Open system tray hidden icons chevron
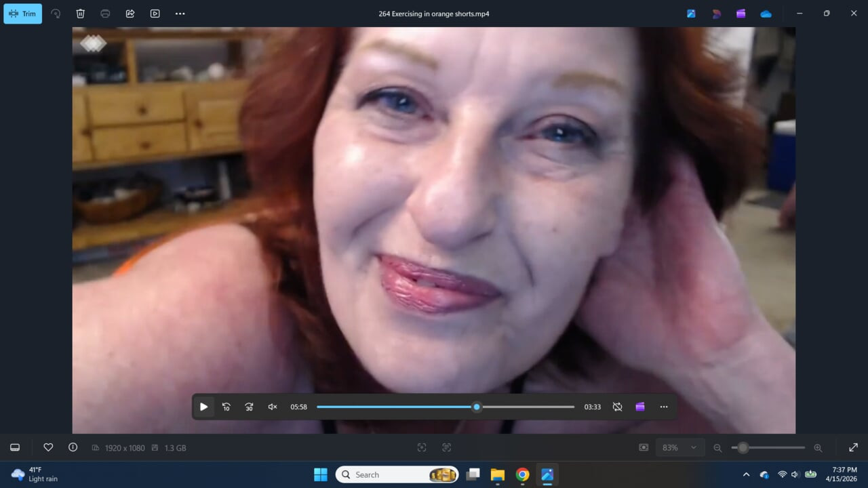Image resolution: width=868 pixels, height=488 pixels. (747, 474)
